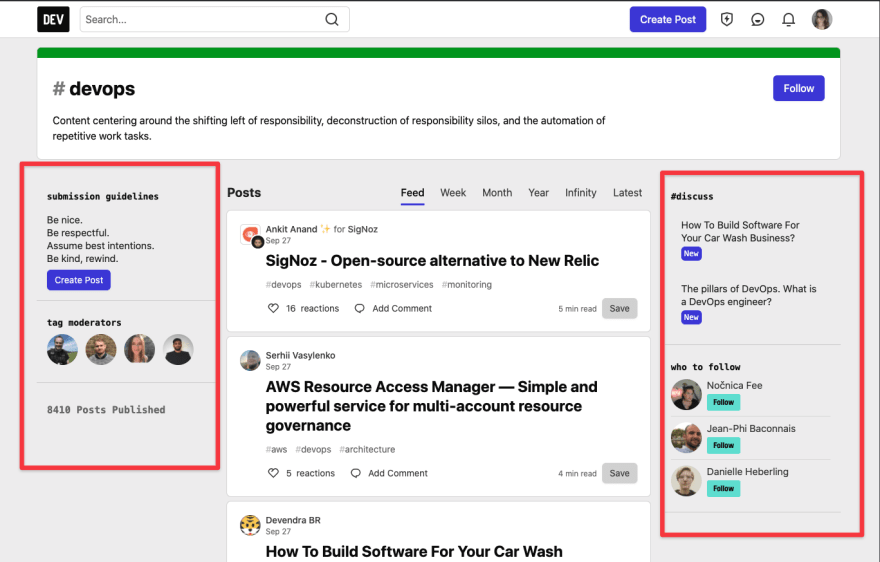
Task: Click Create Post in top navigation bar
Action: tap(668, 19)
